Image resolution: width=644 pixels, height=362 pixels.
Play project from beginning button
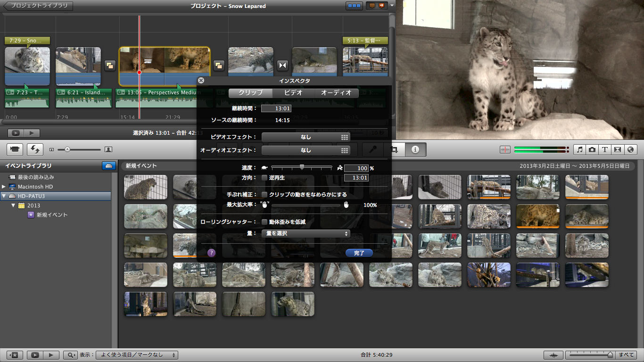tap(32, 133)
